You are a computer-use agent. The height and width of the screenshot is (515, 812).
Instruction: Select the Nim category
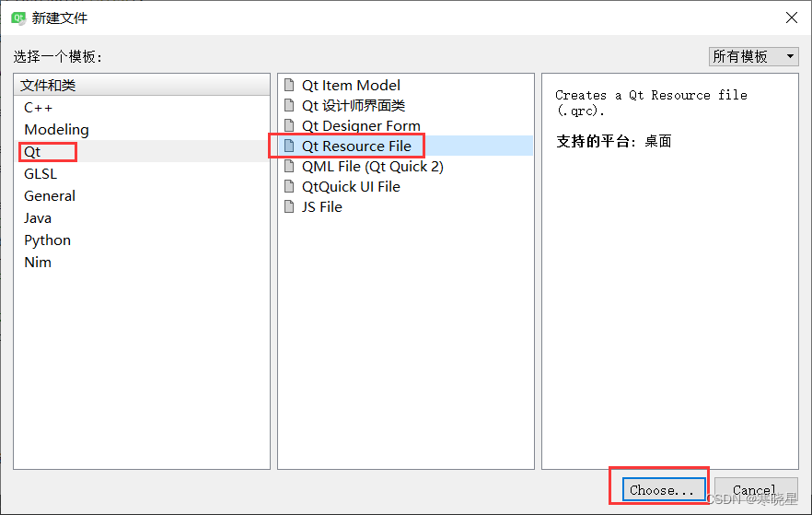pyautogui.click(x=142, y=263)
